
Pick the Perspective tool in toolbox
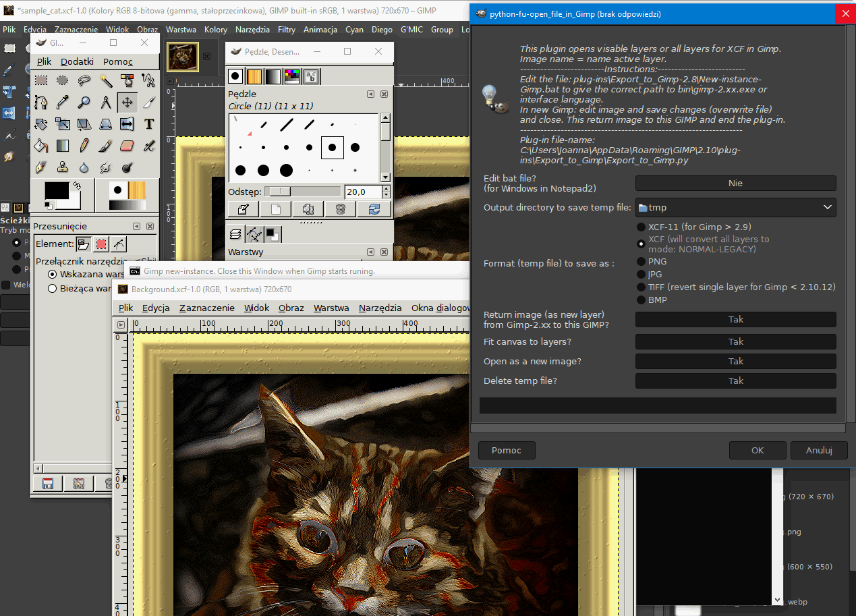tap(106, 124)
